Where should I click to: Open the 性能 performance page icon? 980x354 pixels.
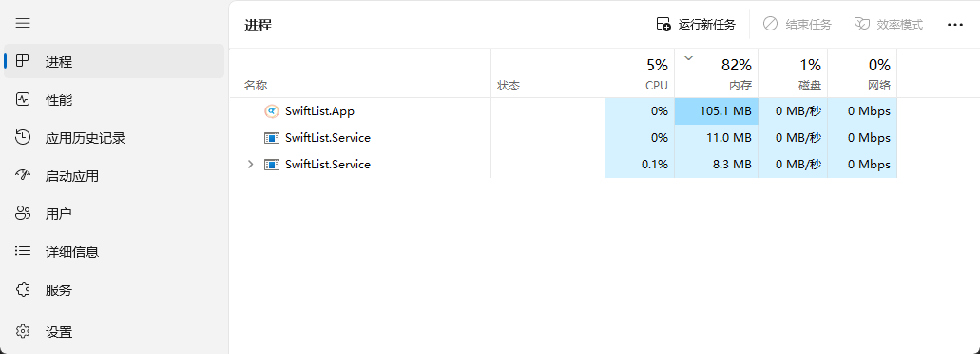pyautogui.click(x=23, y=100)
